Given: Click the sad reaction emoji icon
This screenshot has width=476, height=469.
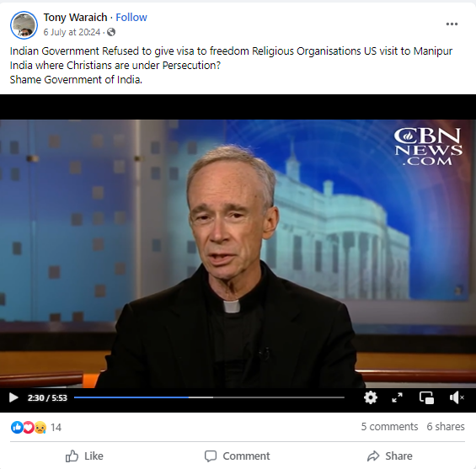Looking at the screenshot, I should coord(40,427).
